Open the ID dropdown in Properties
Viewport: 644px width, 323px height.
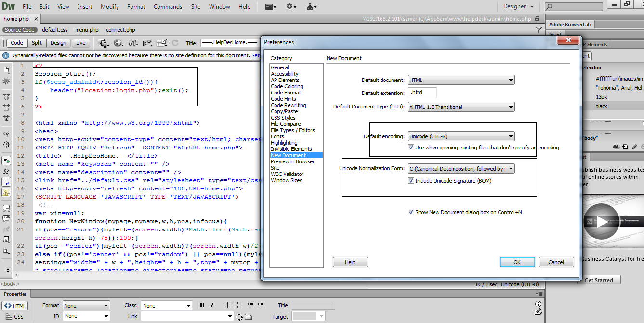[86, 316]
